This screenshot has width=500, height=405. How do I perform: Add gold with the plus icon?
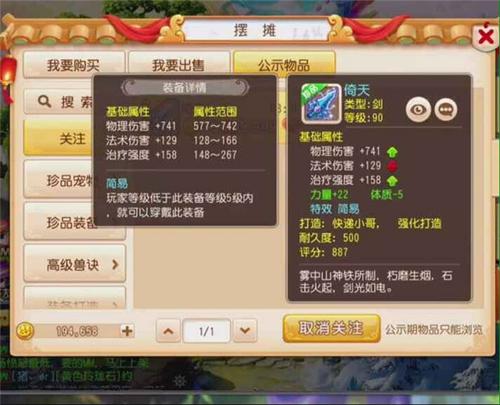127,331
